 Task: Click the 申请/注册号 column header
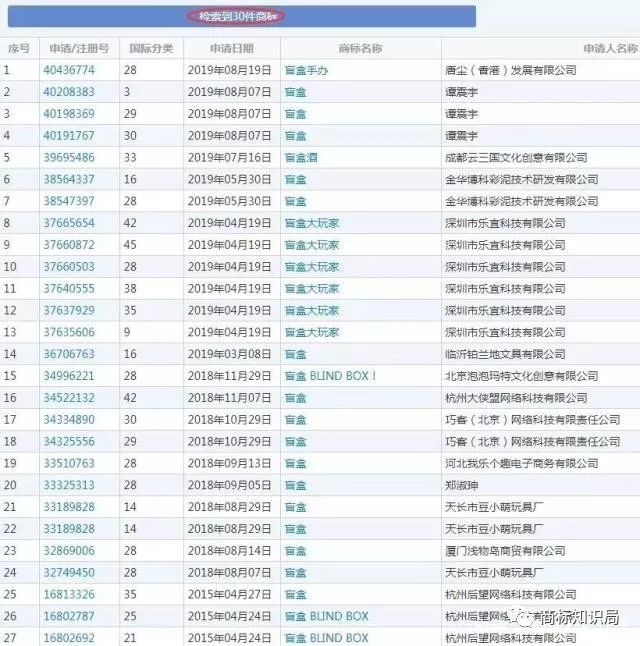(79, 49)
